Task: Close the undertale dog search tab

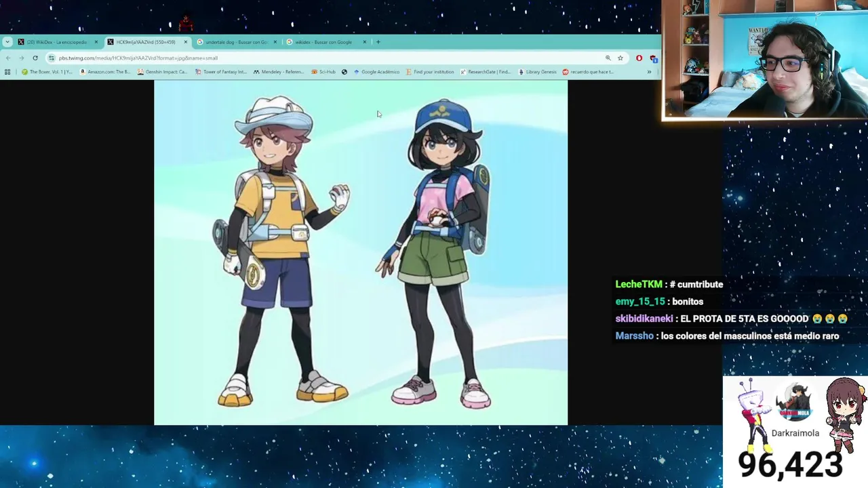Action: pos(275,42)
